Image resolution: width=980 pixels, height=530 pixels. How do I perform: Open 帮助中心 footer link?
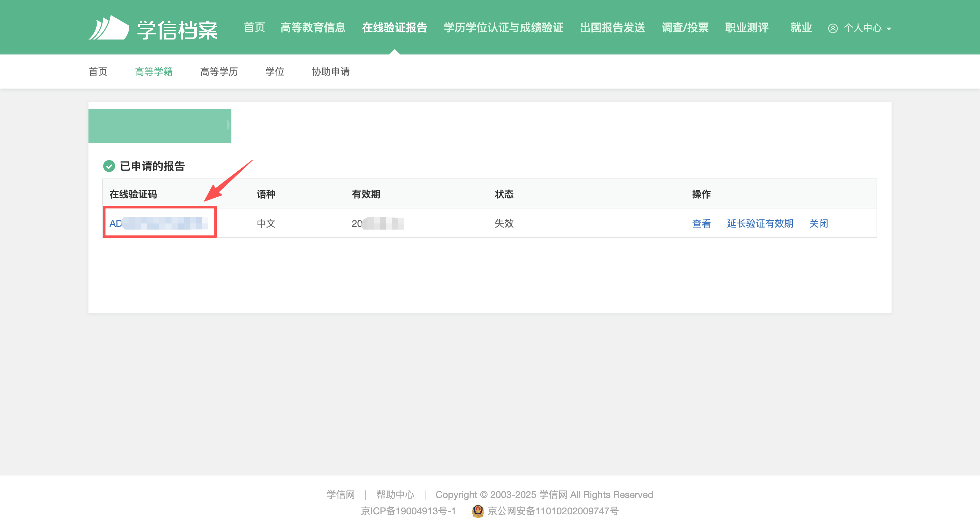[395, 495]
